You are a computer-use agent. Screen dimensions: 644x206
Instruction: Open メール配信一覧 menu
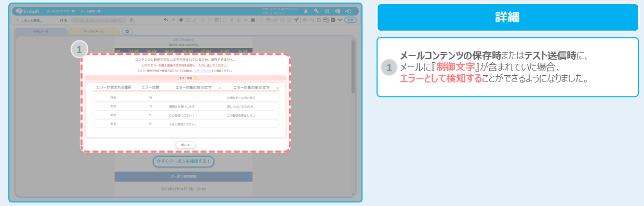click(90, 11)
